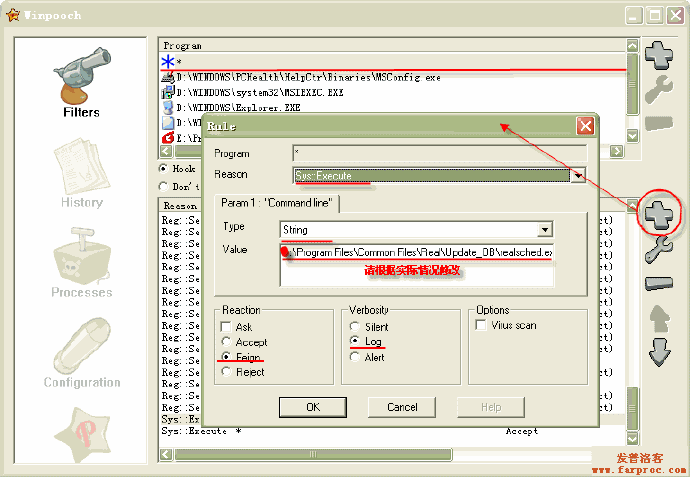
Task: Click the Value path input field
Action: pyautogui.click(x=415, y=253)
